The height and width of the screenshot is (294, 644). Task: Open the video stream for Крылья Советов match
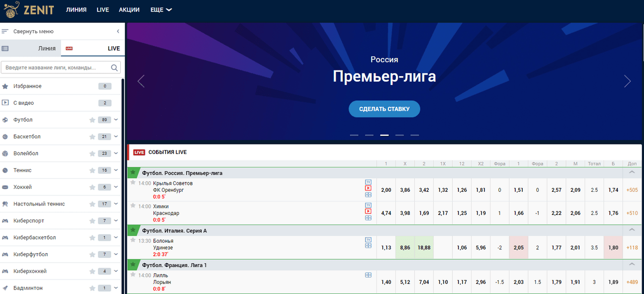tap(368, 188)
